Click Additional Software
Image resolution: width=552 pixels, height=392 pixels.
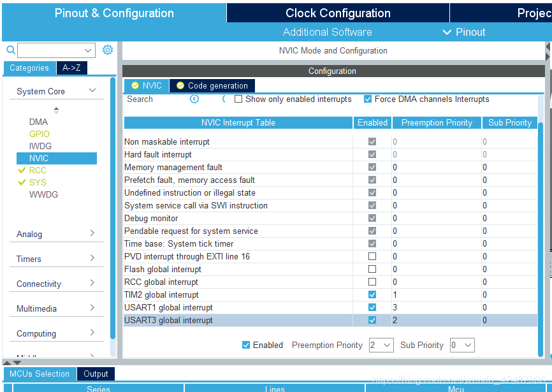pos(327,32)
